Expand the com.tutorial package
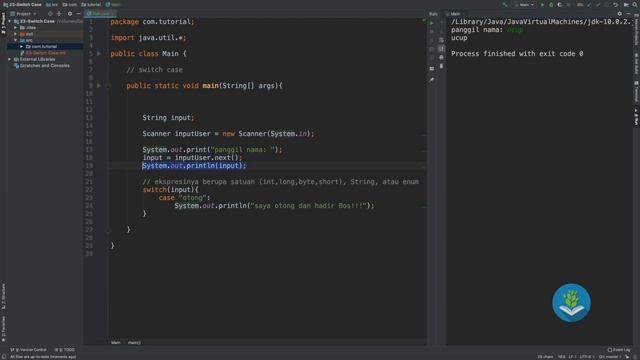Screen dimensions: 640x360 click(22, 47)
